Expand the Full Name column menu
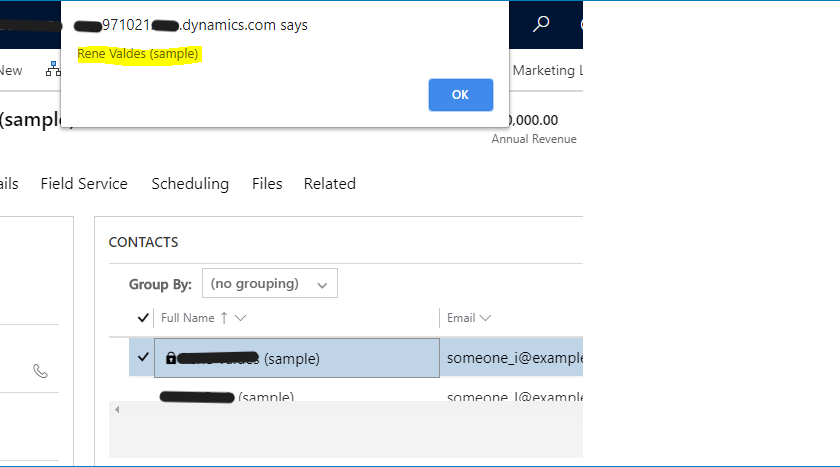The height and width of the screenshot is (467, 840). pyautogui.click(x=241, y=318)
